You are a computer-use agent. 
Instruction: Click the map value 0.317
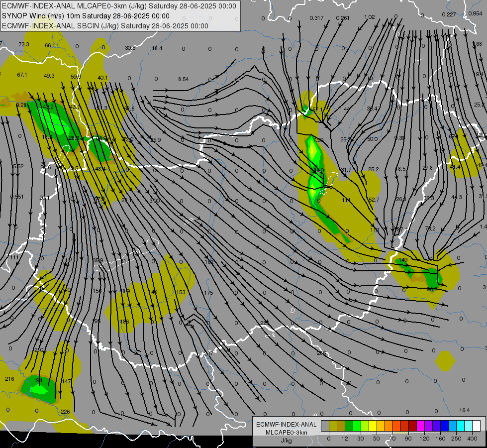[x=316, y=18]
